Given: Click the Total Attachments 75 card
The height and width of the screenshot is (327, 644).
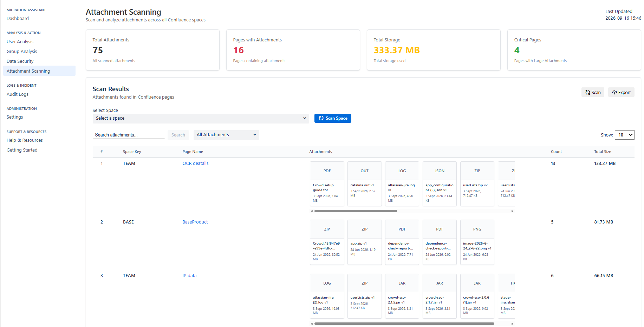Looking at the screenshot, I should point(152,50).
